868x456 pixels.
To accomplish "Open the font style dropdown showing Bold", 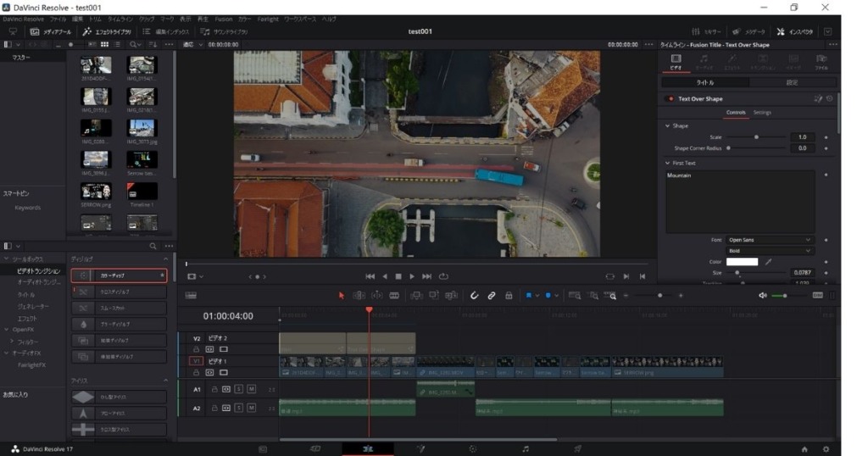I will (769, 251).
